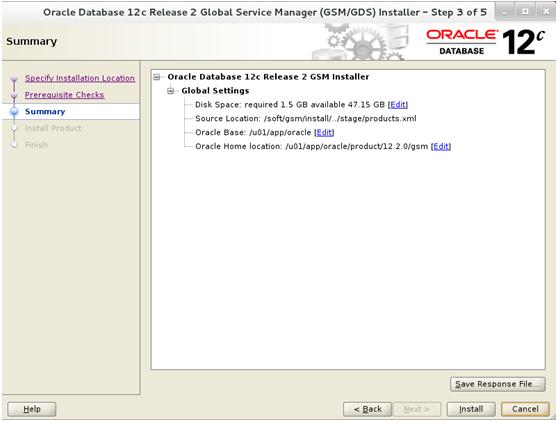This screenshot has width=557, height=421.
Task: Close the installer window
Action: (546, 12)
